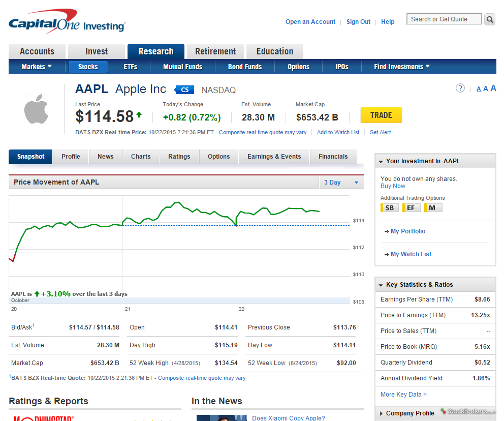Expand the Markets dropdown menu
This screenshot has width=504, height=421.
pos(37,67)
